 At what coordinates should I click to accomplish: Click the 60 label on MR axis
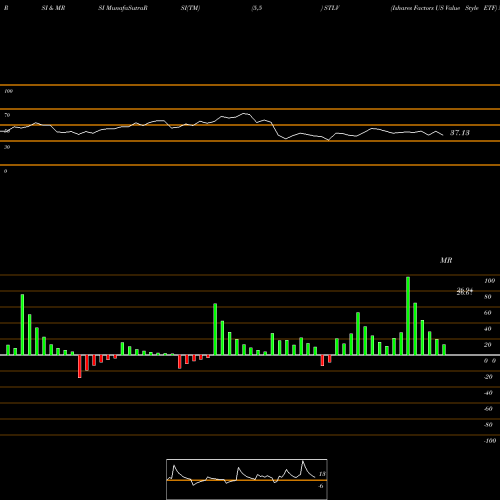coord(488,313)
